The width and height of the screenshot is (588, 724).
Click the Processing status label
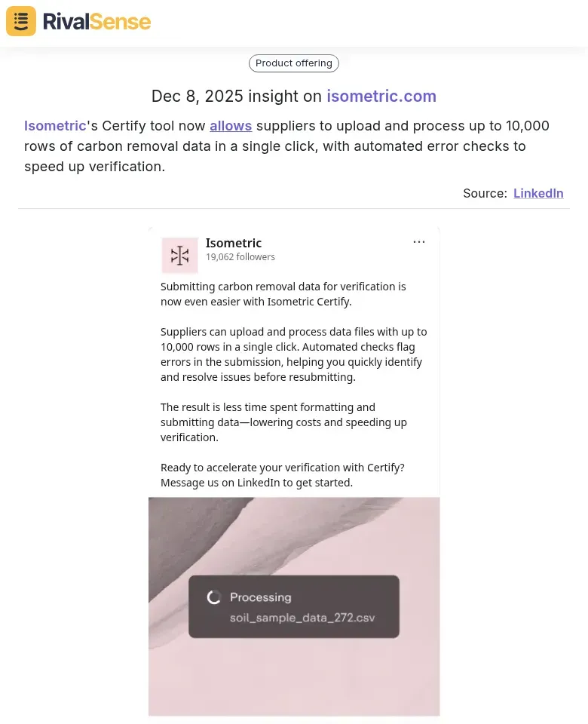[261, 597]
